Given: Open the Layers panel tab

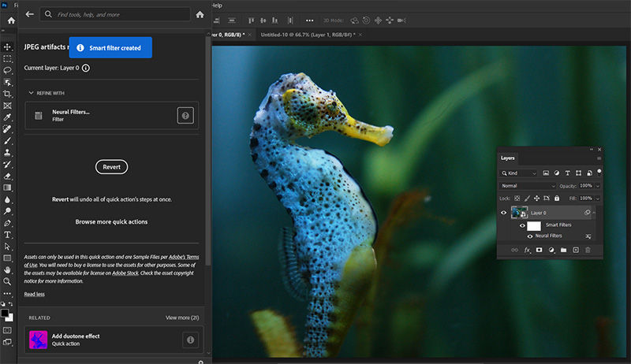Looking at the screenshot, I should point(508,158).
